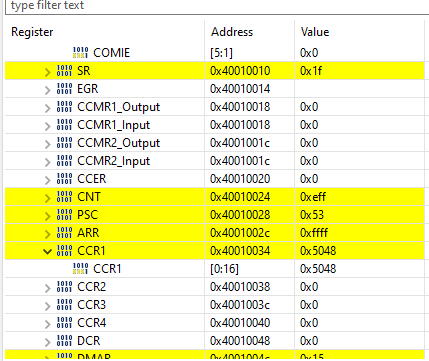The image size is (429, 361).
Task: Expand the CCR4 register row
Action: click(x=48, y=324)
